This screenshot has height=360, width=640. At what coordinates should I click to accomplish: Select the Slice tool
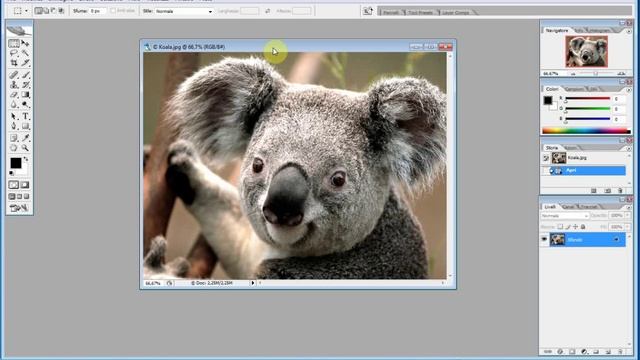tap(25, 63)
